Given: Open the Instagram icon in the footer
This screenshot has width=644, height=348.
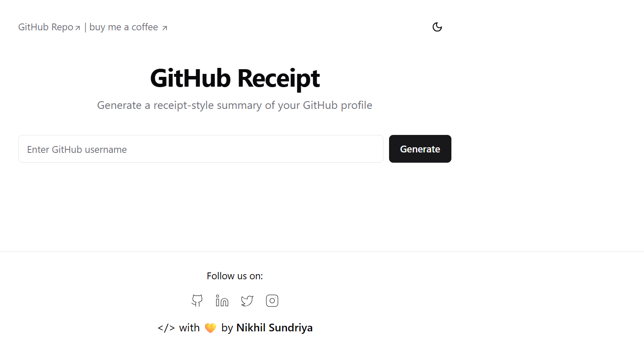Looking at the screenshot, I should pos(272,301).
